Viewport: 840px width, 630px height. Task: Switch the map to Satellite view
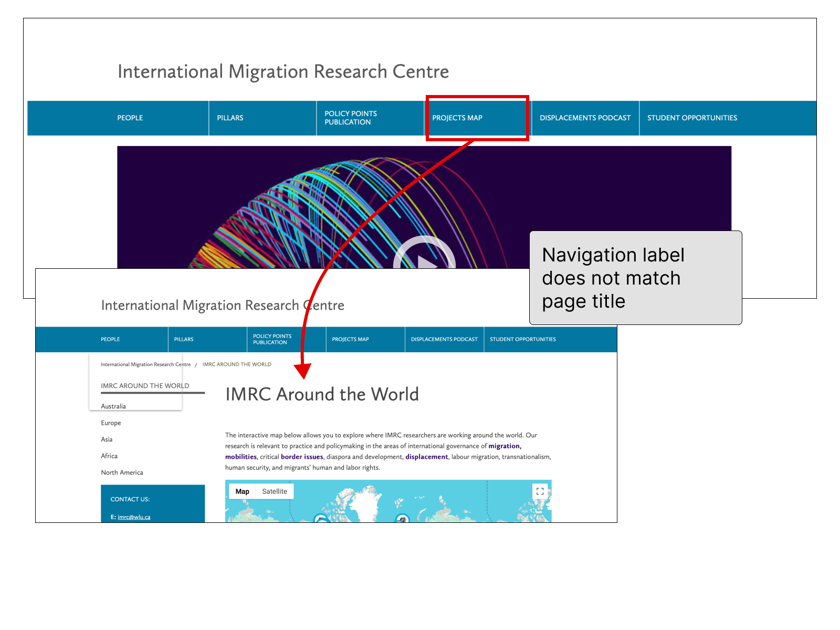tap(275, 491)
